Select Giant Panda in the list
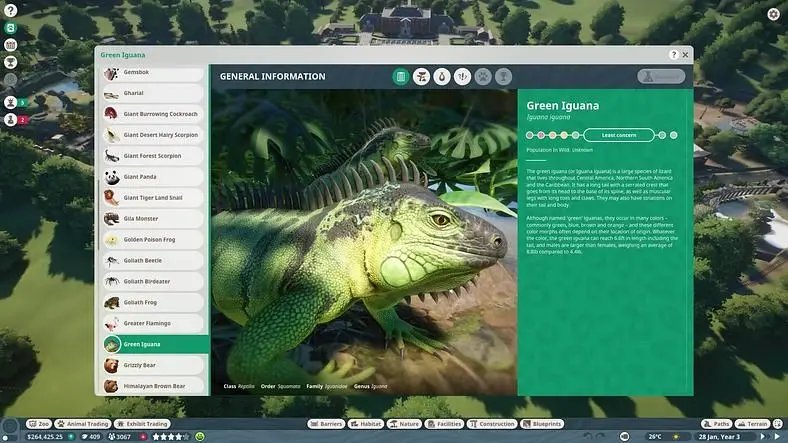This screenshot has width=788, height=443. point(153,177)
